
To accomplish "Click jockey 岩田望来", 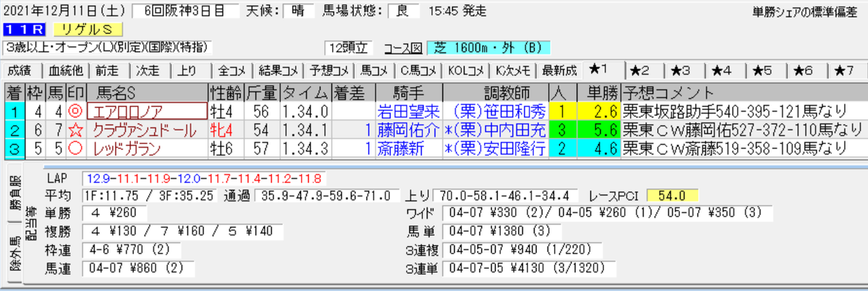I will pos(408,111).
